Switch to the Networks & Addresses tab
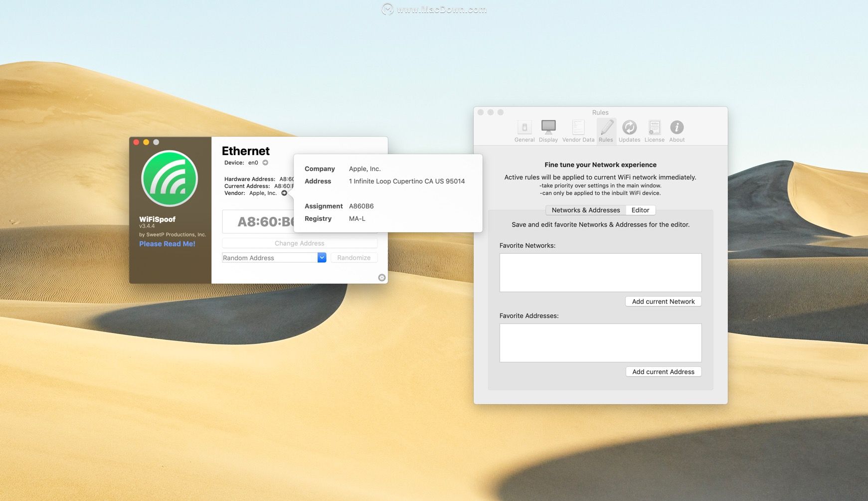Screen dimensions: 868x501 coord(585,210)
